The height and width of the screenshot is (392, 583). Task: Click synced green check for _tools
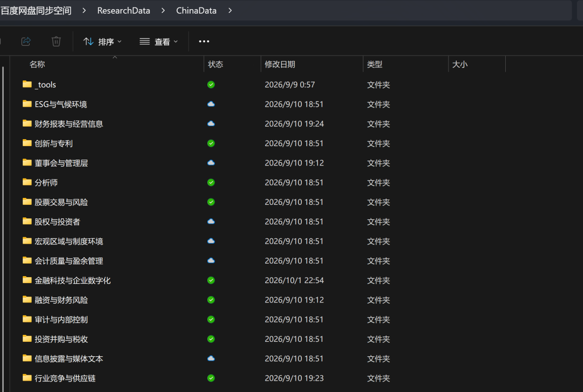pos(211,85)
